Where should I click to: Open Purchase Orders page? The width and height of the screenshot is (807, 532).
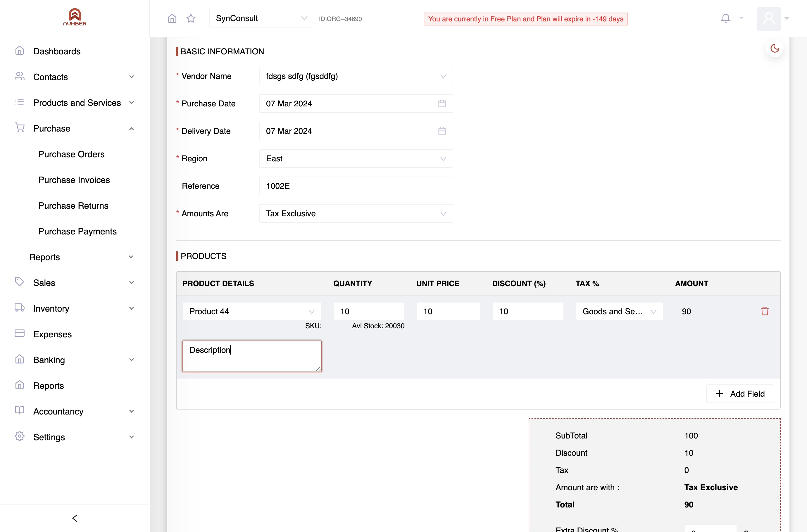(72, 154)
